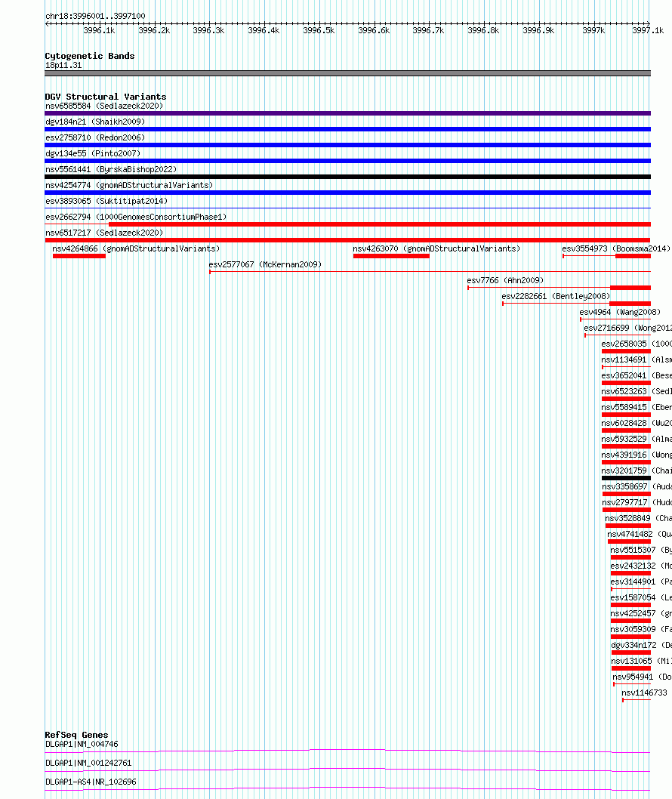Click the DGV Structural Variants track heading
This screenshot has height=799, width=672.
point(106,97)
